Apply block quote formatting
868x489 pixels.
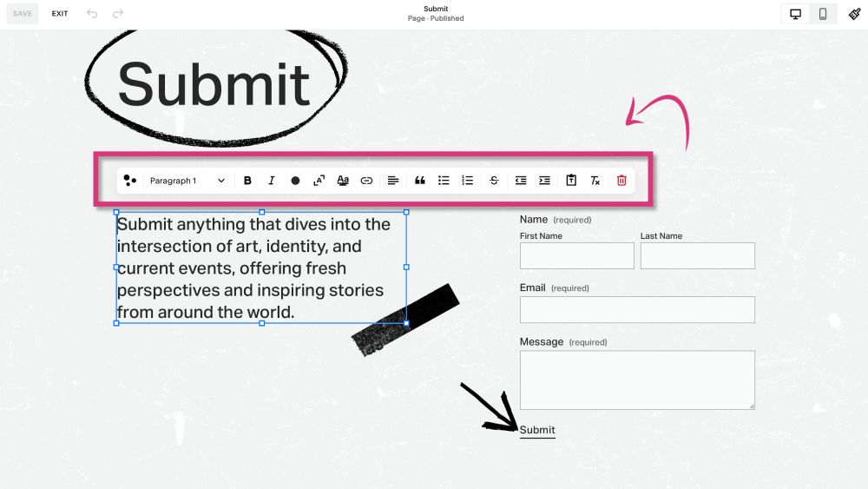click(419, 181)
